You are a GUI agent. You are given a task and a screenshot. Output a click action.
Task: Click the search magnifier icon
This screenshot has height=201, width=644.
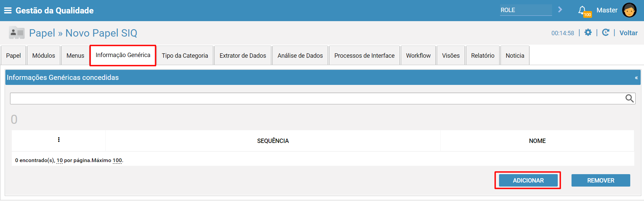(x=630, y=98)
